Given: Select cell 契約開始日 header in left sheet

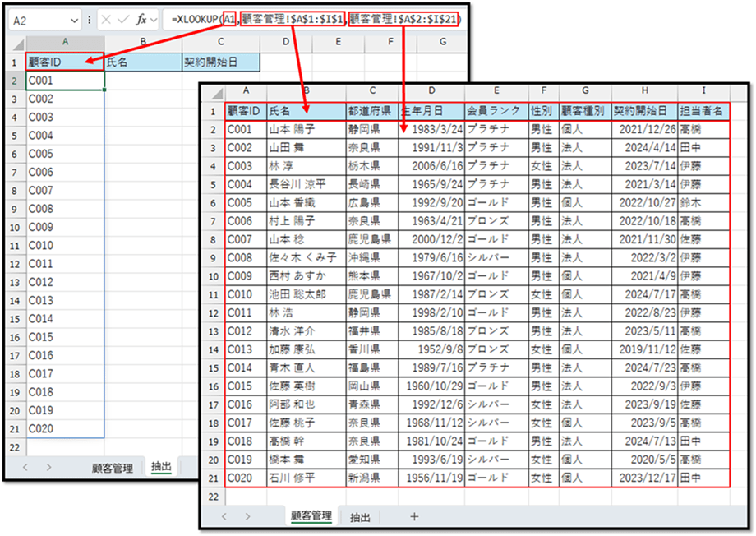Looking at the screenshot, I should (220, 62).
